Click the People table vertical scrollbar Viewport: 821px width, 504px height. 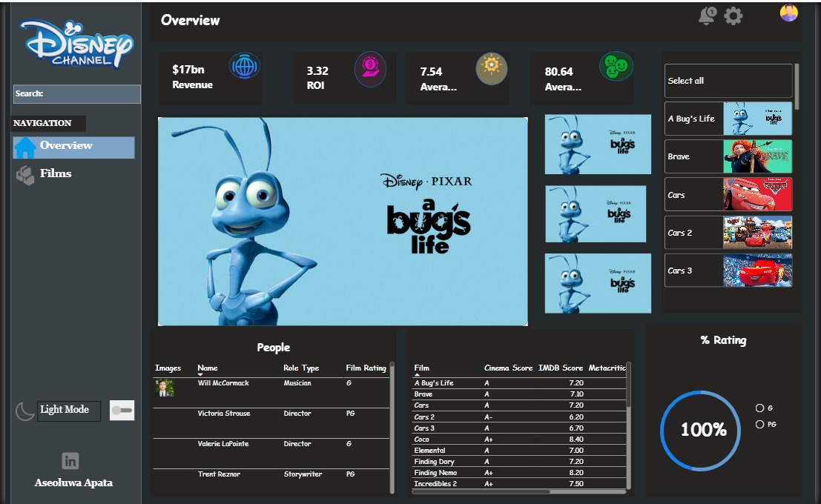(392, 427)
